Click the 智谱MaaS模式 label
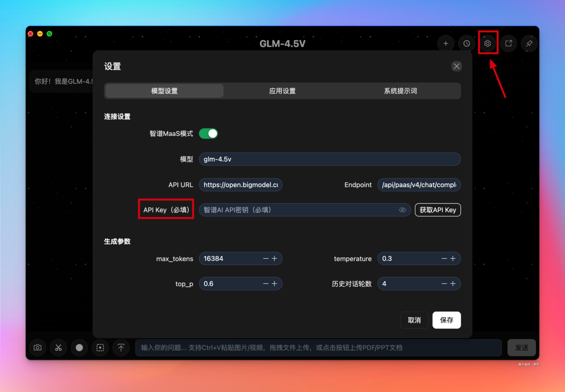Screen dimensions: 565x392 pyautogui.click(x=171, y=134)
